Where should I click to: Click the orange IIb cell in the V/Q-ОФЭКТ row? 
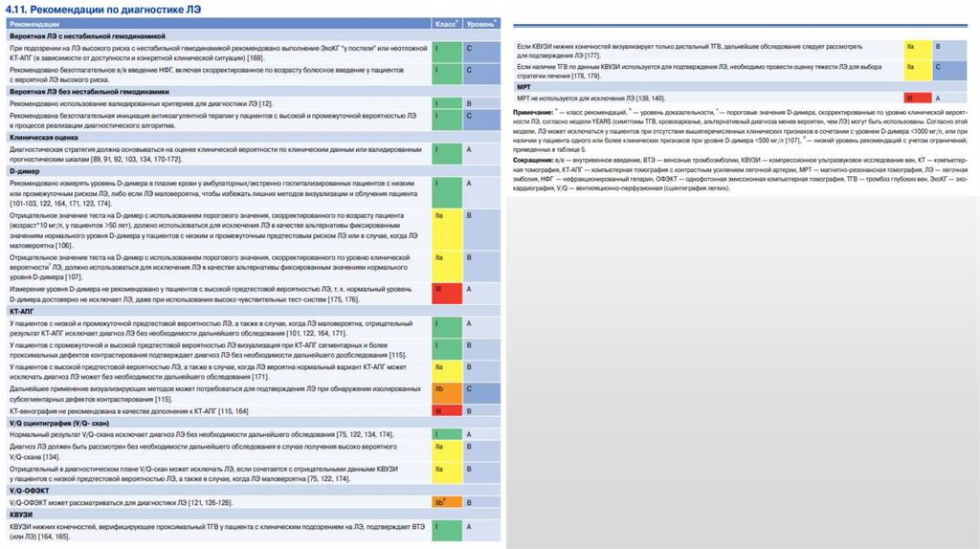click(x=447, y=502)
